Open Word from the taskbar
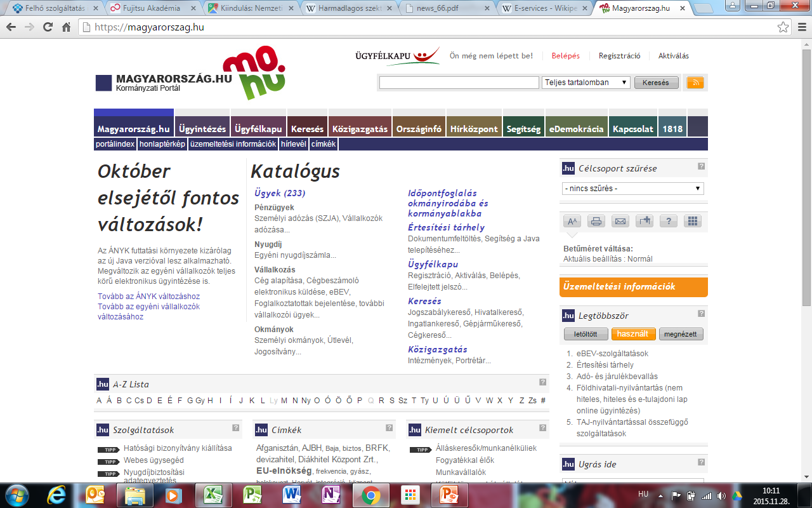This screenshot has width=812, height=508. (291, 495)
